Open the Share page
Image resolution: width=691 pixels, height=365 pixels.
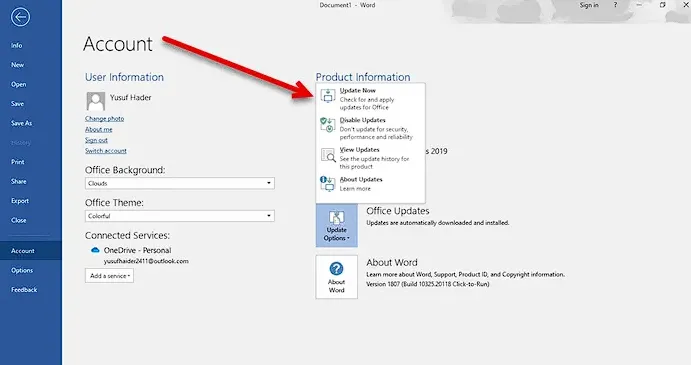[19, 181]
